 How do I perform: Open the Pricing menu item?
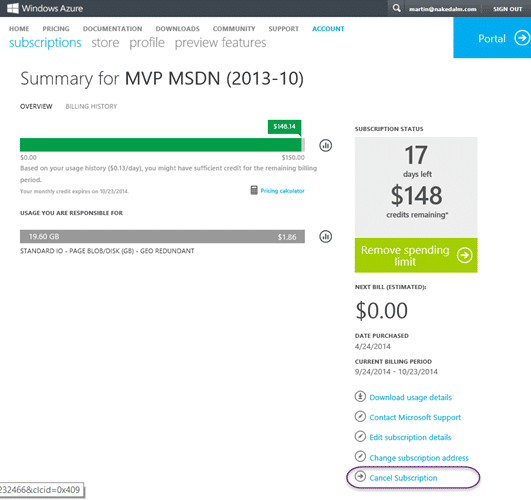tap(56, 29)
